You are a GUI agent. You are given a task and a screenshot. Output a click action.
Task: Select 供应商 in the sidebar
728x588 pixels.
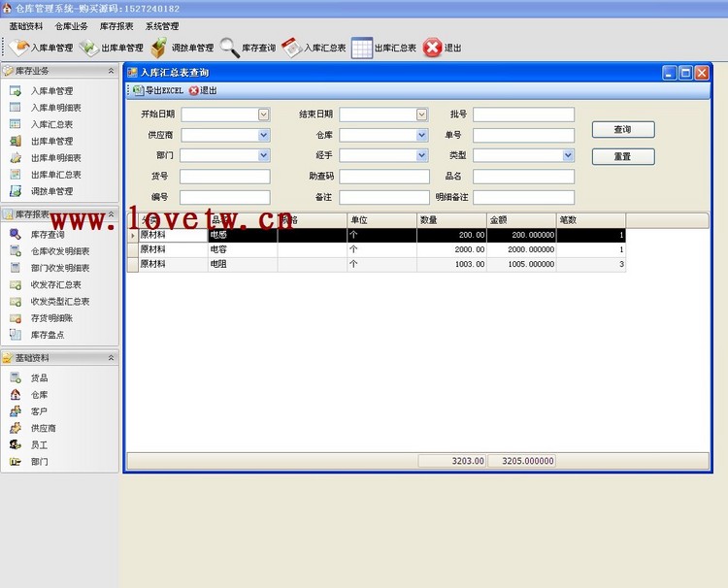coord(43,428)
